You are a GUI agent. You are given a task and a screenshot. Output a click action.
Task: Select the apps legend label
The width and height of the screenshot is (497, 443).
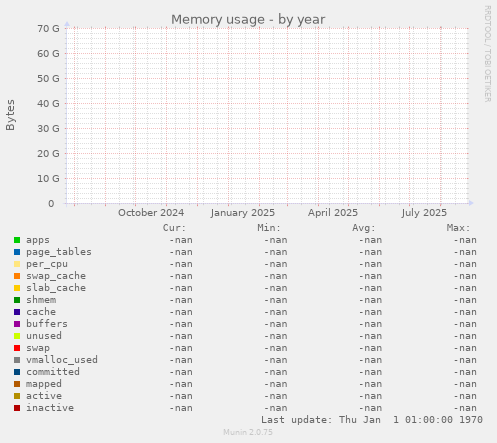click(x=38, y=240)
